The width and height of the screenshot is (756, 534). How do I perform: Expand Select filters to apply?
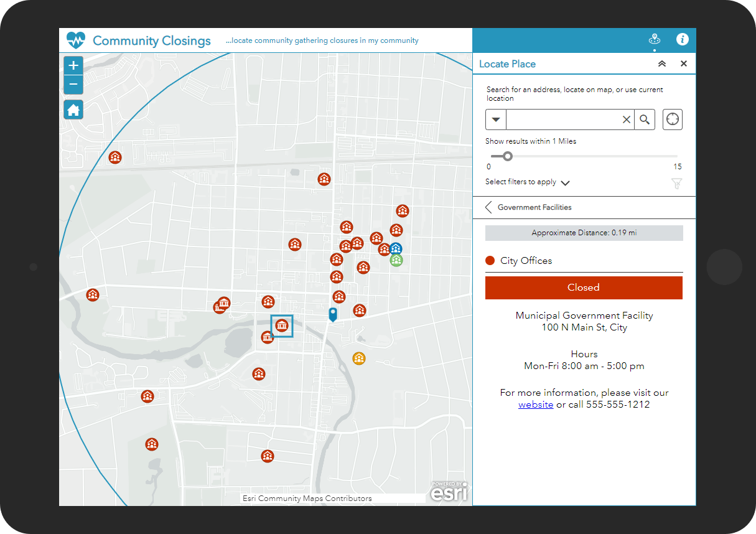(528, 182)
